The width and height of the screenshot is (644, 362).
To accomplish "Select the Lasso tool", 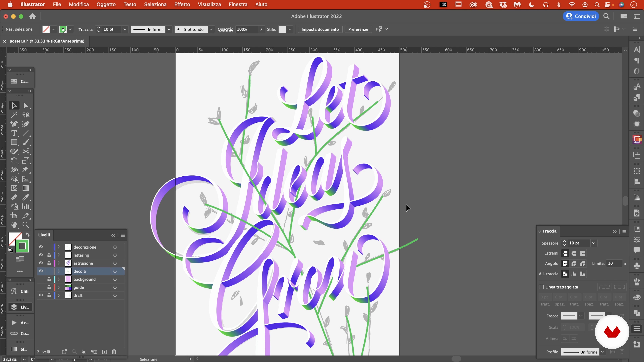I will point(26,115).
